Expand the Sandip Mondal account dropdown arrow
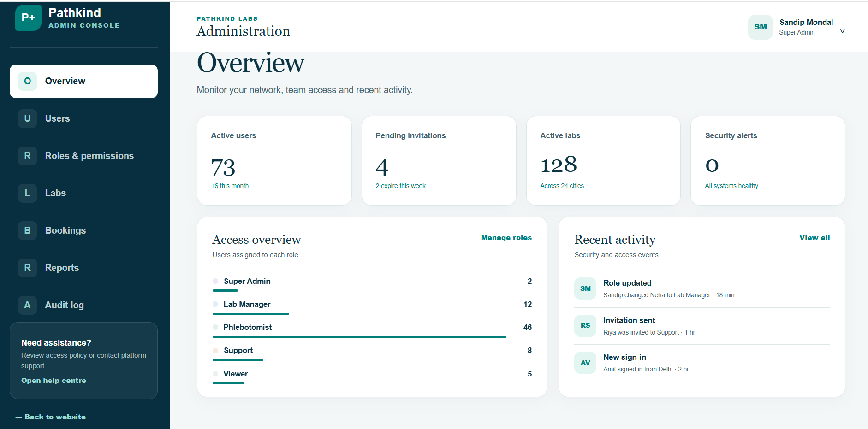868x429 pixels. coord(842,31)
